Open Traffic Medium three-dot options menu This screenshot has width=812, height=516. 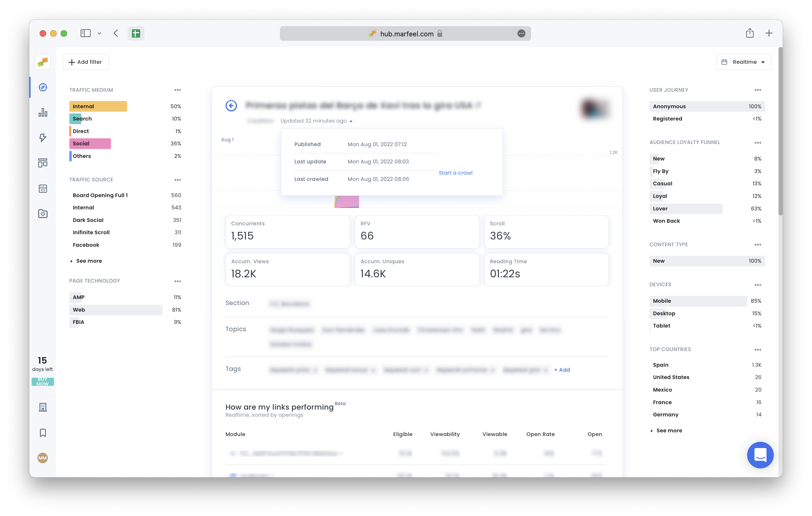[178, 90]
